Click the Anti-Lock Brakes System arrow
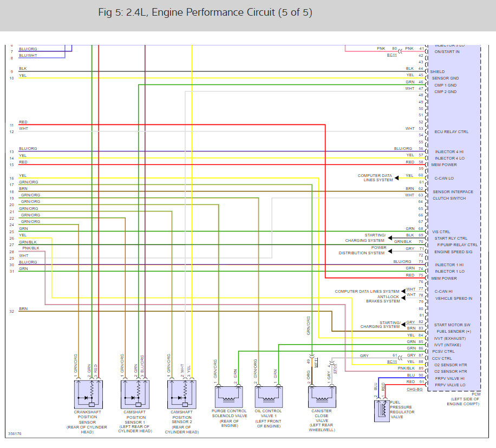This screenshot has height=448, width=496. (x=403, y=298)
